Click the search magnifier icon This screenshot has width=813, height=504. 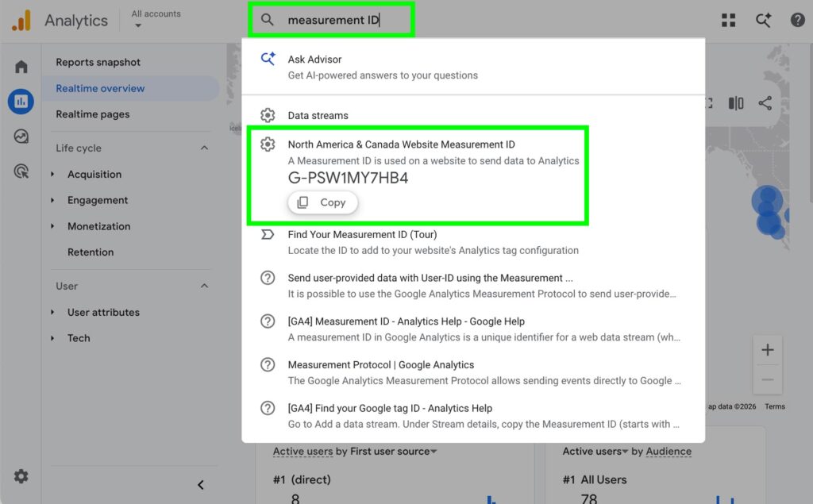(267, 20)
